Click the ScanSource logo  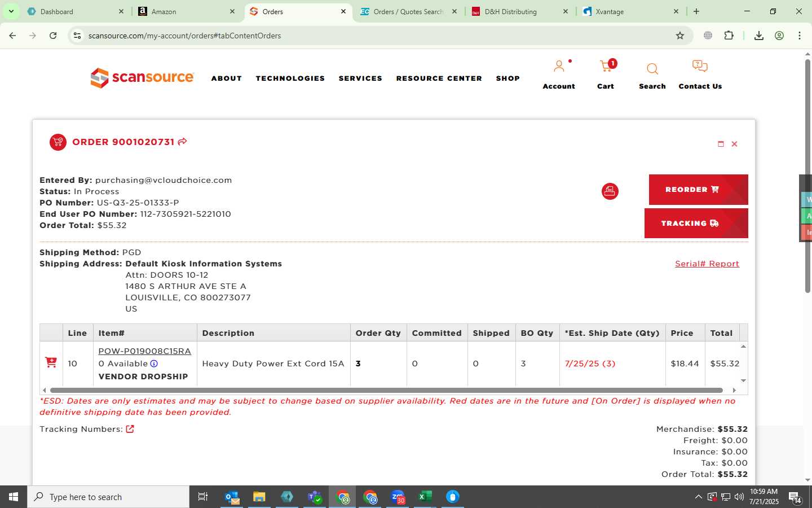pyautogui.click(x=142, y=78)
